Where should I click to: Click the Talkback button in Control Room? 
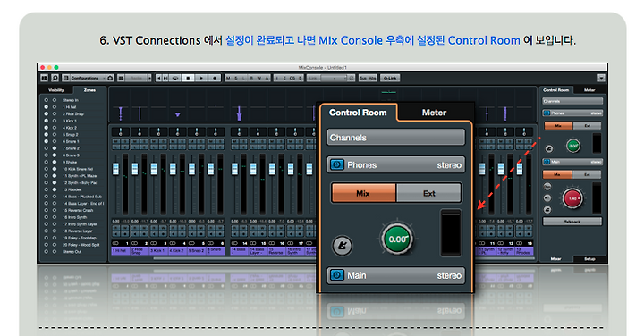tap(572, 222)
